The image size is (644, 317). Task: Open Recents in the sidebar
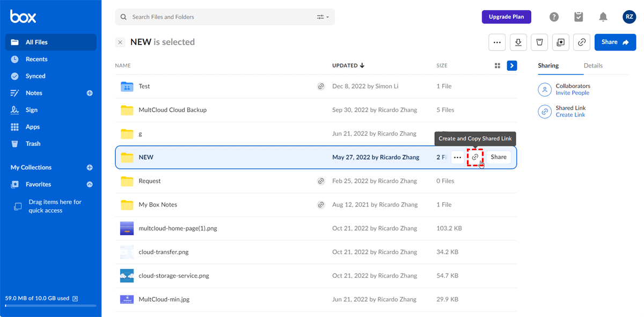click(x=36, y=59)
